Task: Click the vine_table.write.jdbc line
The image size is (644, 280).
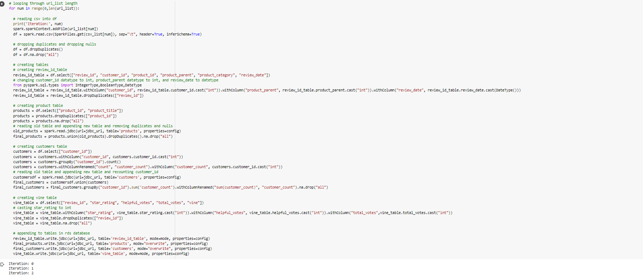Action: pyautogui.click(x=101, y=254)
